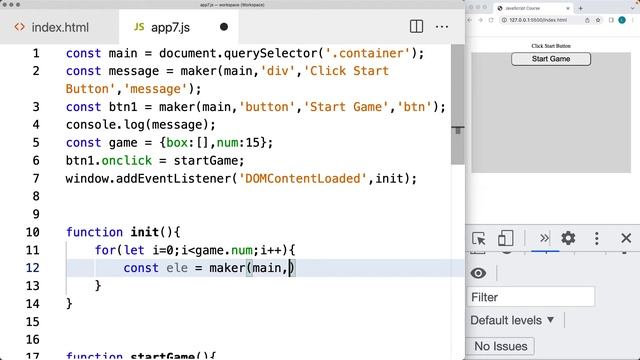Open editor More Actions ellipsis menu

[x=442, y=27]
